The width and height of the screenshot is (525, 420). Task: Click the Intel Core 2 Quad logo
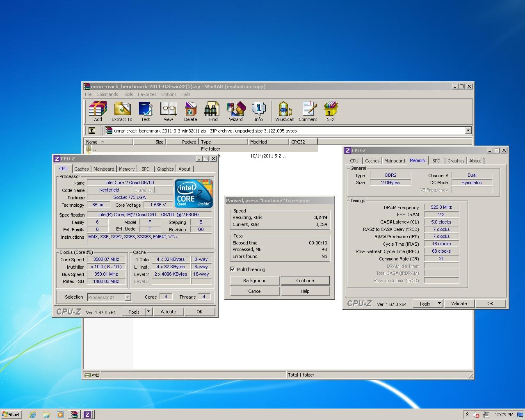pos(194,193)
